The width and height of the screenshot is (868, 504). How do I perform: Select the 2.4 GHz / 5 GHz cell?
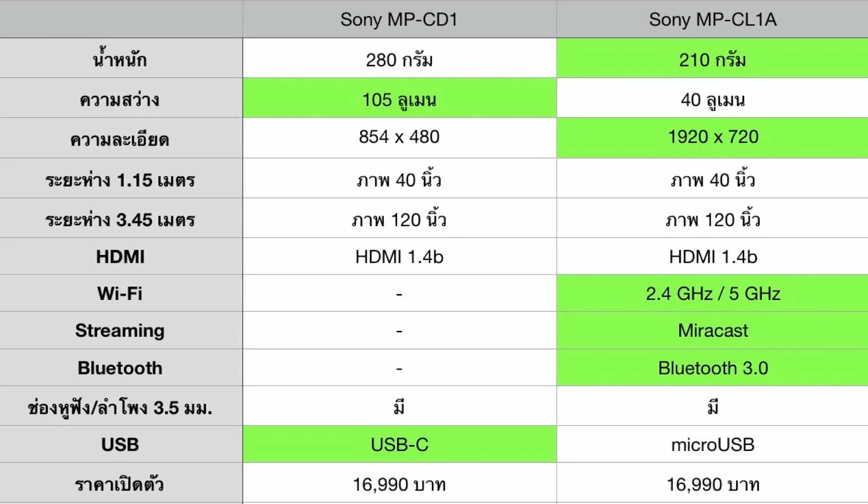point(712,293)
